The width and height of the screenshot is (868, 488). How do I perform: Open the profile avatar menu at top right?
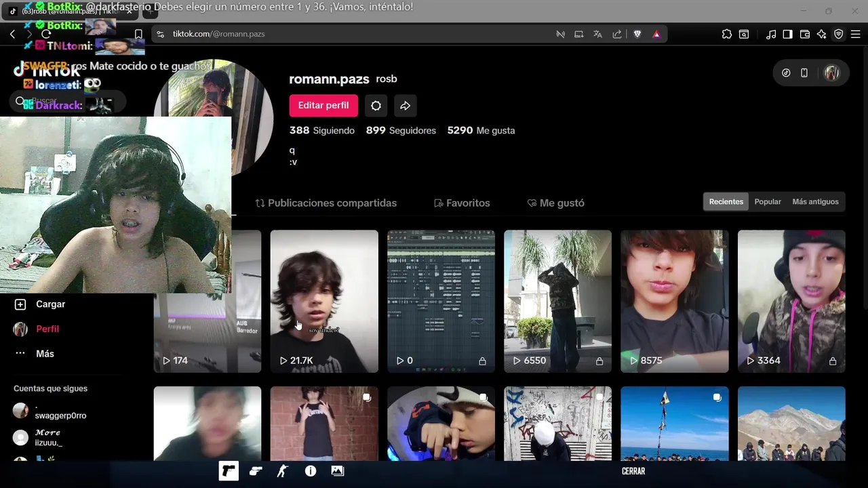[x=832, y=73]
